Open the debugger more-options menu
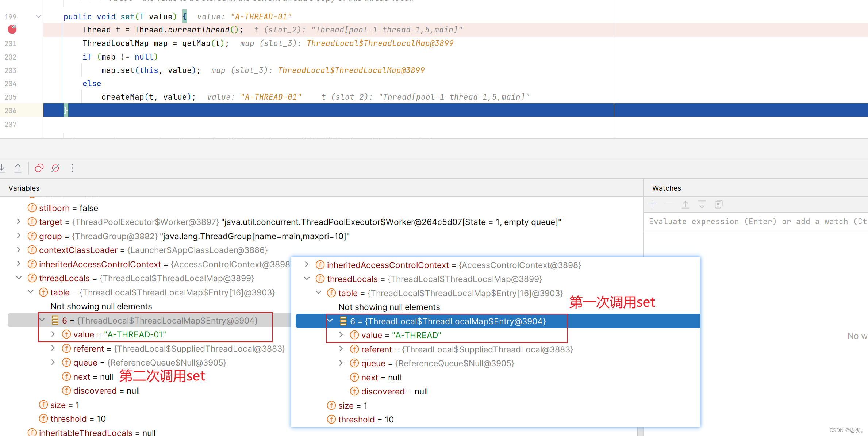The image size is (868, 436). pyautogui.click(x=72, y=168)
